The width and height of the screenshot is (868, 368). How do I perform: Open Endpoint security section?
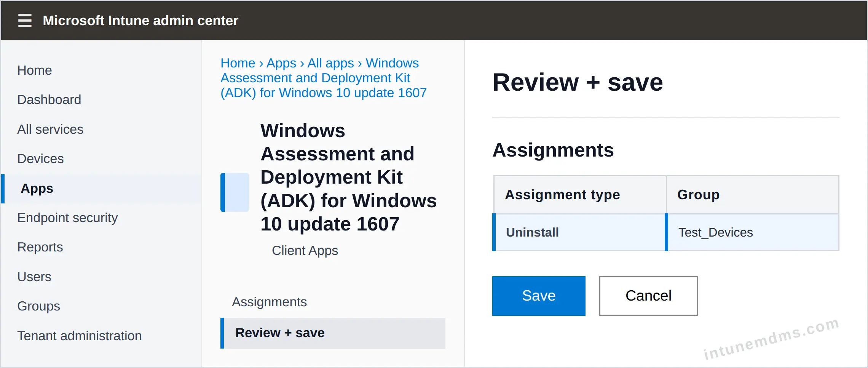[67, 218]
